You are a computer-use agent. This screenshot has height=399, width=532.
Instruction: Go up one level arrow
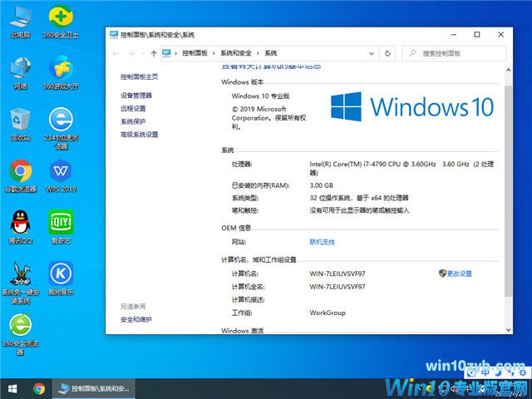(154, 53)
